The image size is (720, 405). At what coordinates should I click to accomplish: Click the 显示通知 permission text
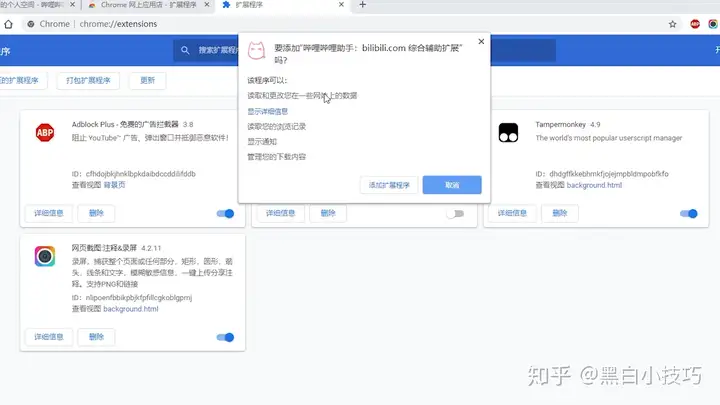coord(262,141)
